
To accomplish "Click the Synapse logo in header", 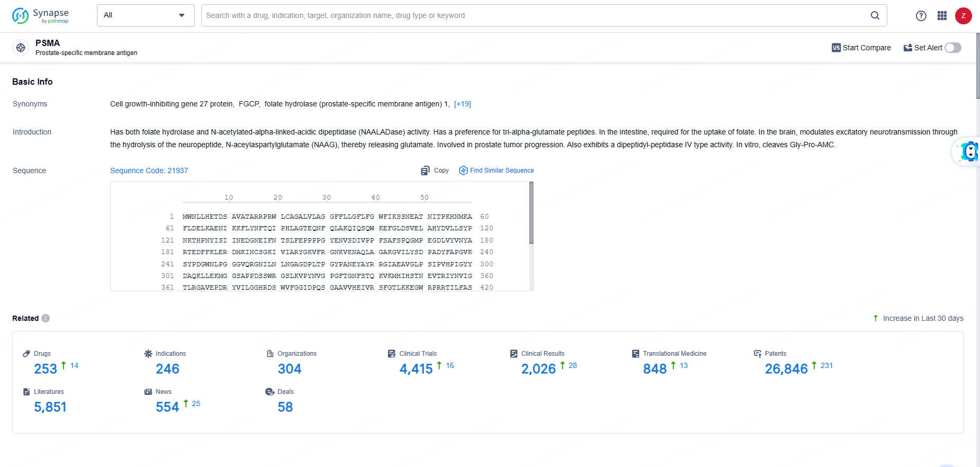I will (x=41, y=16).
